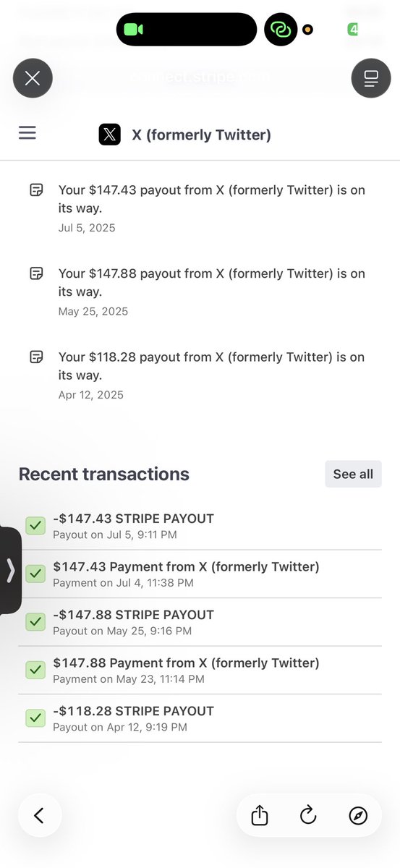The width and height of the screenshot is (400, 868).
Task: Click the See all button
Action: tap(353, 475)
